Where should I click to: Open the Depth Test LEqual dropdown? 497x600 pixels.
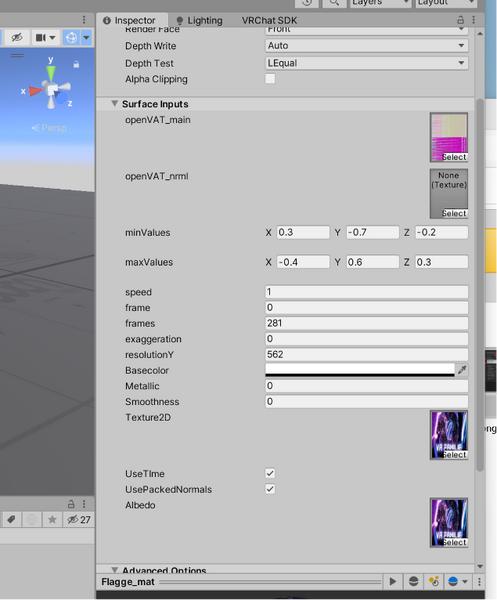point(367,63)
